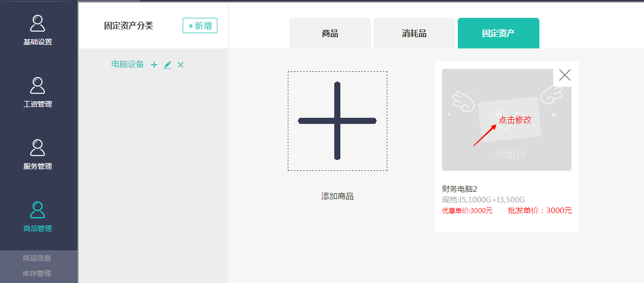This screenshot has width=644, height=283.
Task: Switch to the 消耗品 tab
Action: 414,34
